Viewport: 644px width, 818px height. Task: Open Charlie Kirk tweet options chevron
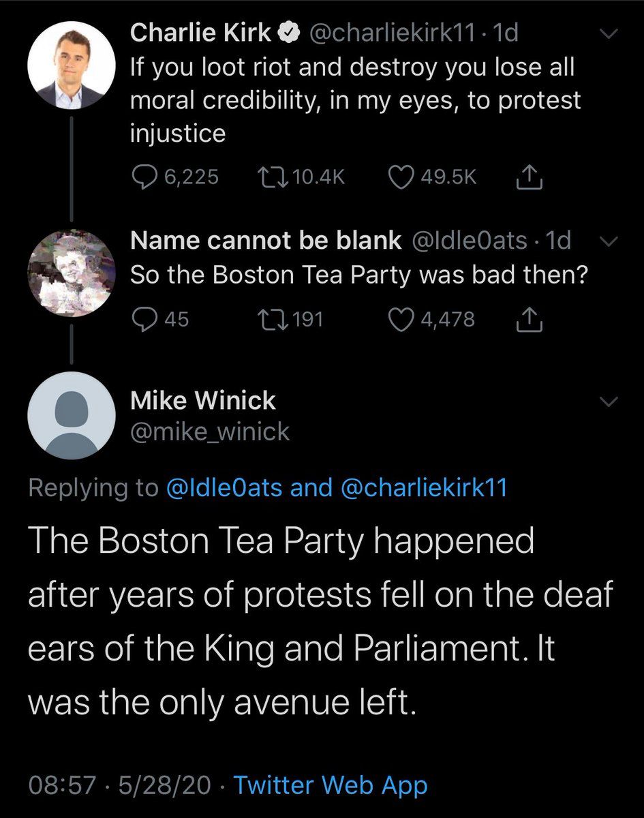pyautogui.click(x=608, y=33)
